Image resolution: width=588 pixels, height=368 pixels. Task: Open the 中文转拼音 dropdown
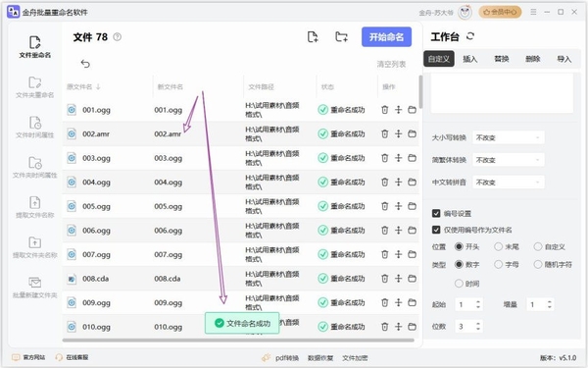click(x=508, y=183)
